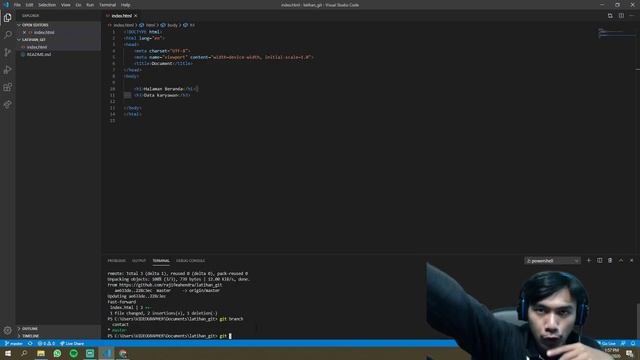Click Go Live in the status bar
The width and height of the screenshot is (640, 360).
click(607, 344)
